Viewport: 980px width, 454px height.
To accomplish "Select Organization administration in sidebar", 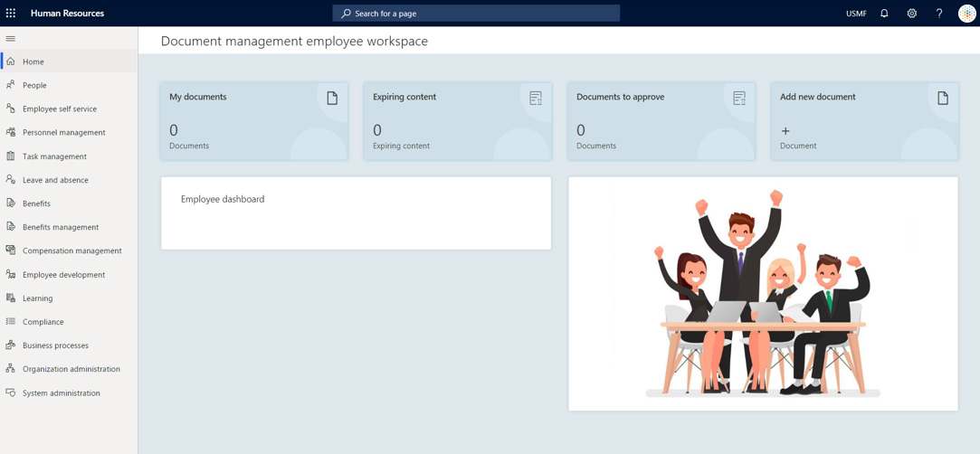I will click(x=70, y=369).
